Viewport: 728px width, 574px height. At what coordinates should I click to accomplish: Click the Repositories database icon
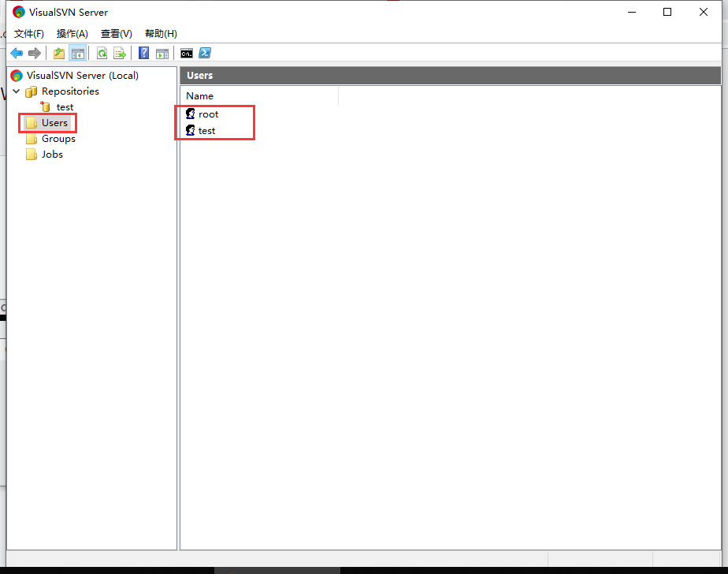click(31, 91)
